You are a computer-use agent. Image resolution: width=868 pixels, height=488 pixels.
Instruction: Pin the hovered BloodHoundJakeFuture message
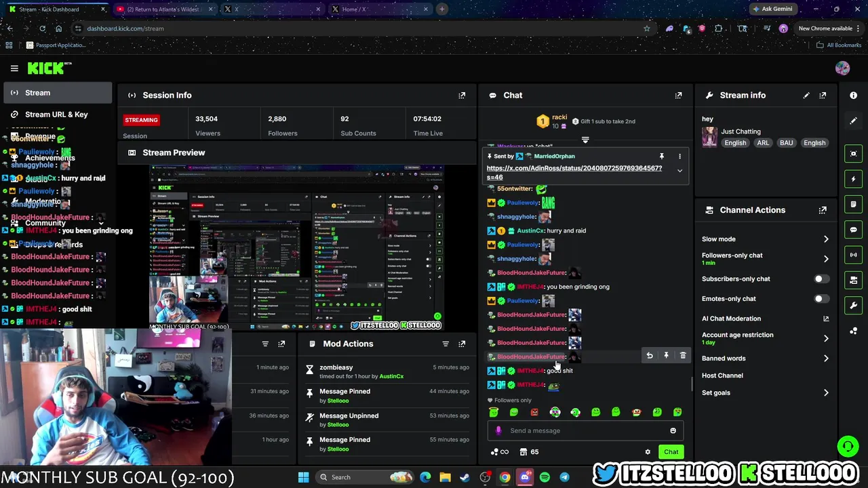666,356
